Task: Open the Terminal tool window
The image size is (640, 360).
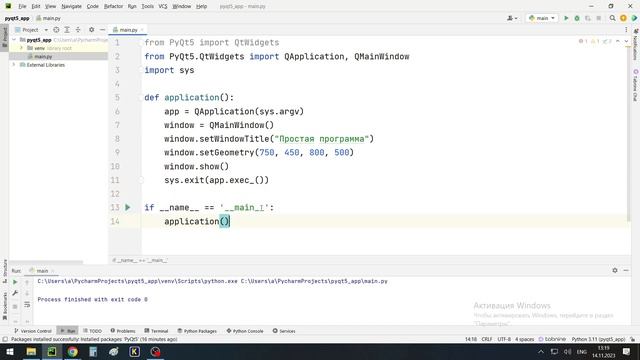Action: coord(156,331)
